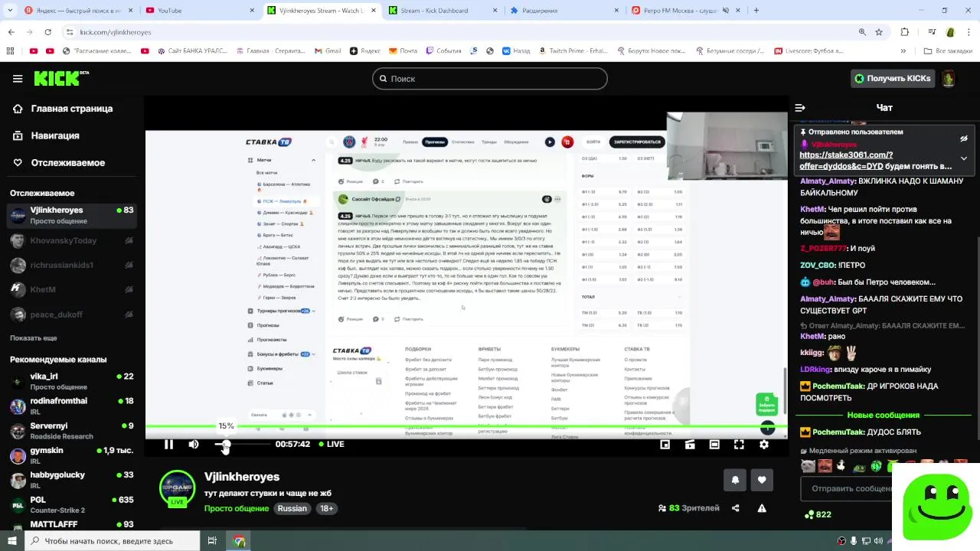Open the Gmail bookmark
This screenshot has width=980, height=551.
pos(327,51)
